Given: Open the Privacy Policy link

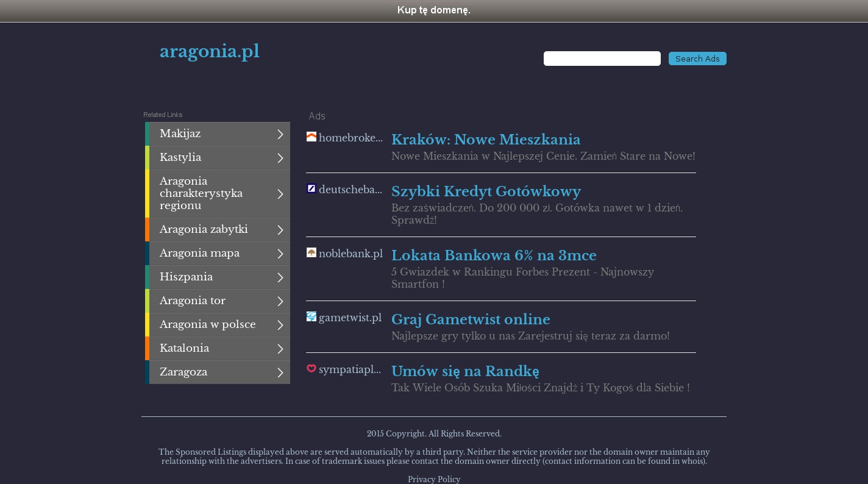Looking at the screenshot, I should click(434, 480).
